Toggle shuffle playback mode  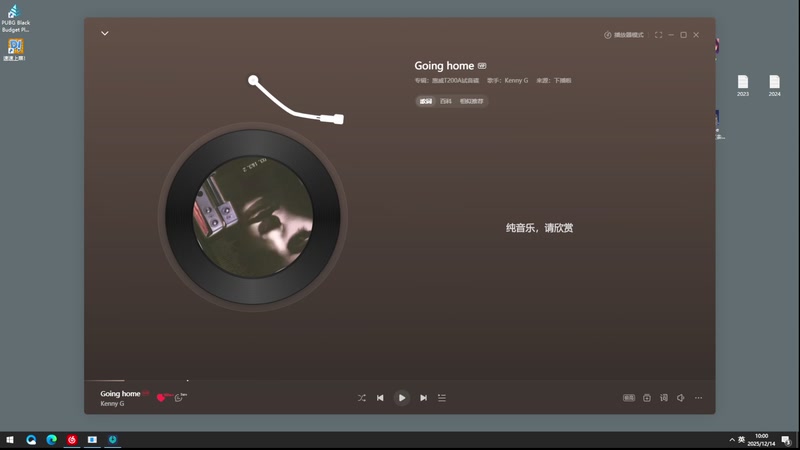(362, 398)
